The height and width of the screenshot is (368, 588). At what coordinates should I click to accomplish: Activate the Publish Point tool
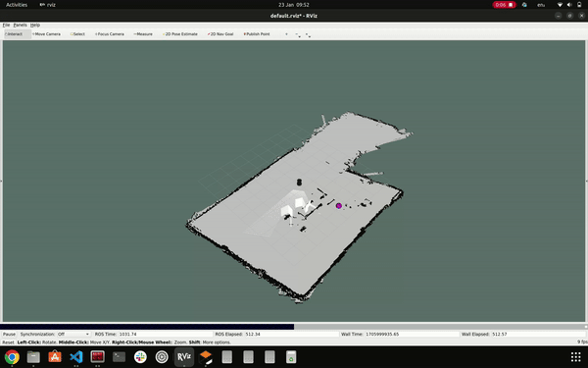pos(257,34)
